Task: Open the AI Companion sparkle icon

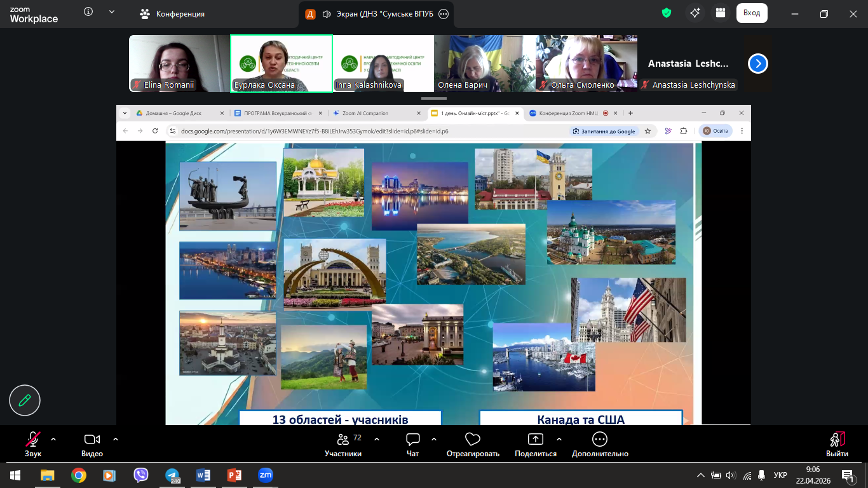Action: tap(695, 13)
